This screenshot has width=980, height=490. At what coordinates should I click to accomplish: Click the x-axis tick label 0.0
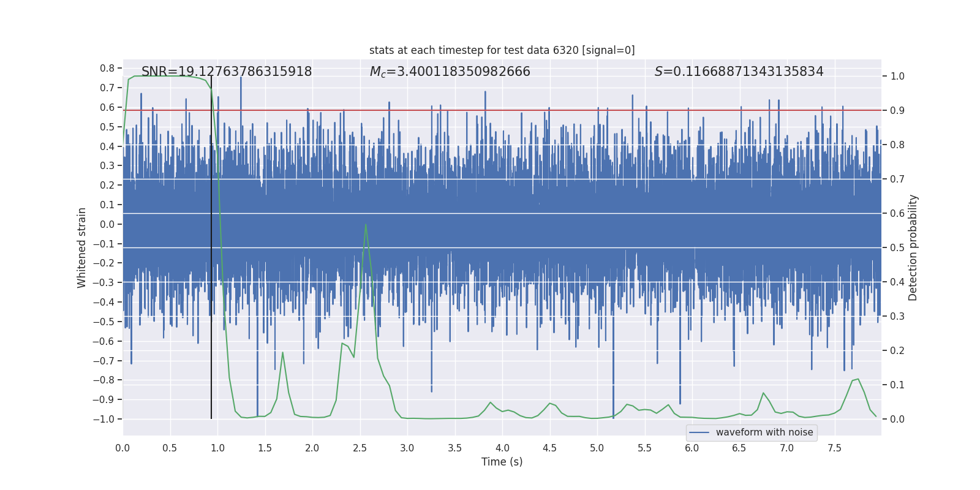click(123, 448)
